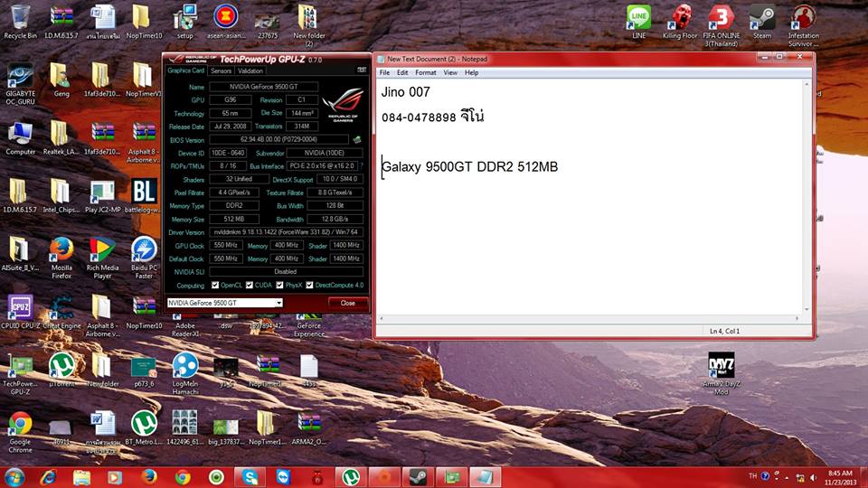Show hidden system tray icons arrow
This screenshot has width=868, height=488.
(787, 477)
